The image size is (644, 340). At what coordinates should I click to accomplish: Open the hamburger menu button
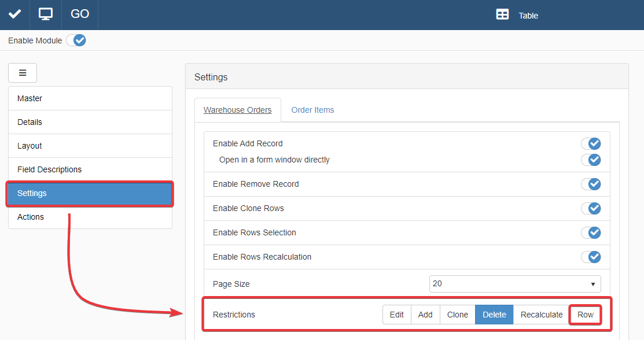[x=23, y=73]
